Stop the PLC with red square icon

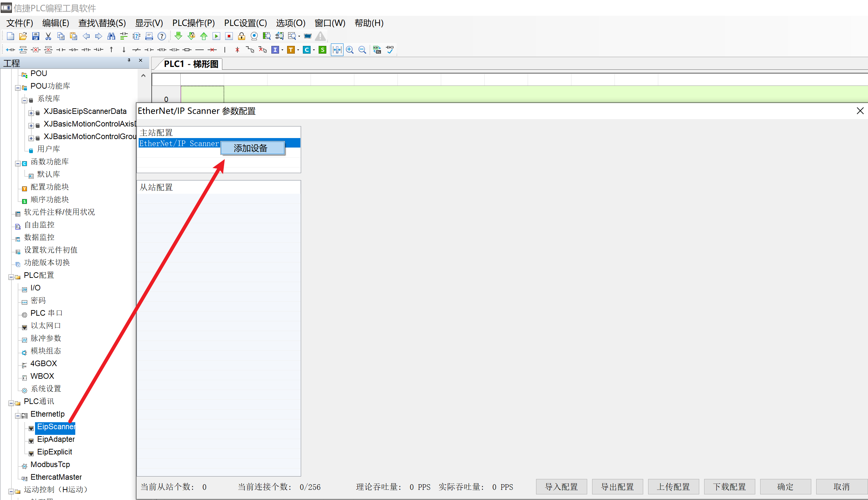coord(229,36)
